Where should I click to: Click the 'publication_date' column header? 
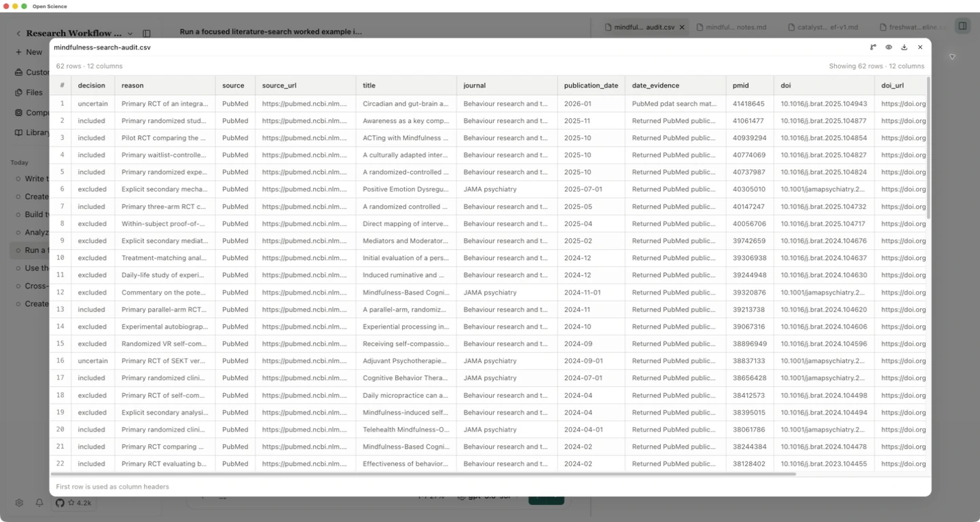591,86
